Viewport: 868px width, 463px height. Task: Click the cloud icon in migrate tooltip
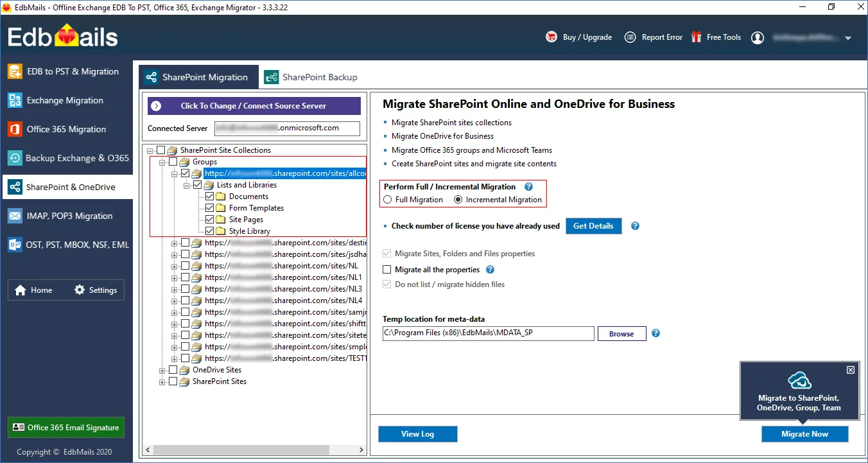tap(799, 380)
